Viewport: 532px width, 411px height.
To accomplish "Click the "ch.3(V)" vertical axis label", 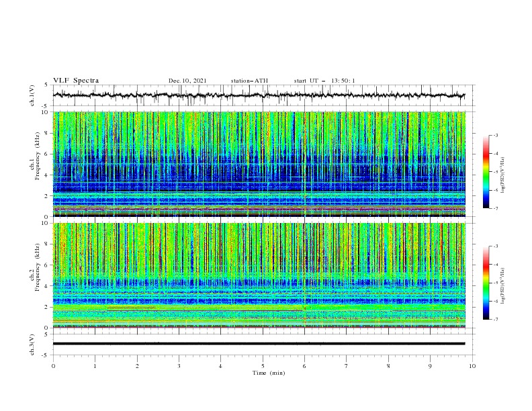I will tap(32, 345).
